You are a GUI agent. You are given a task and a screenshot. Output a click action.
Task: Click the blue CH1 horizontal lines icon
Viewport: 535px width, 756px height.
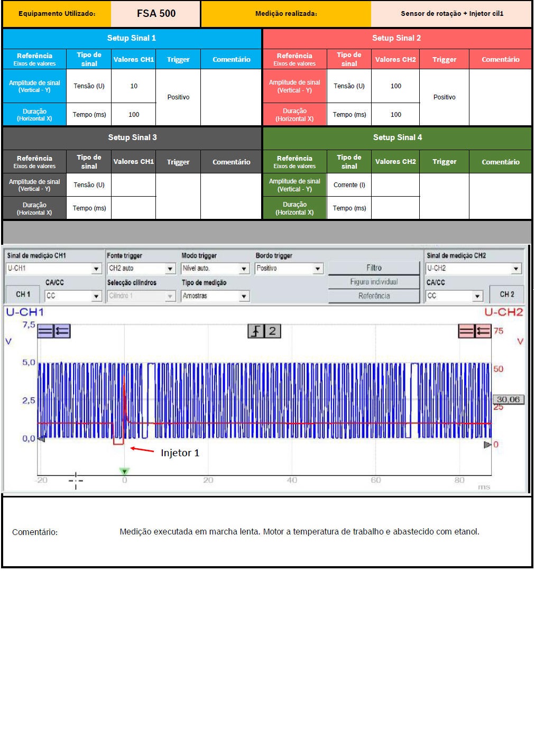coord(45,331)
